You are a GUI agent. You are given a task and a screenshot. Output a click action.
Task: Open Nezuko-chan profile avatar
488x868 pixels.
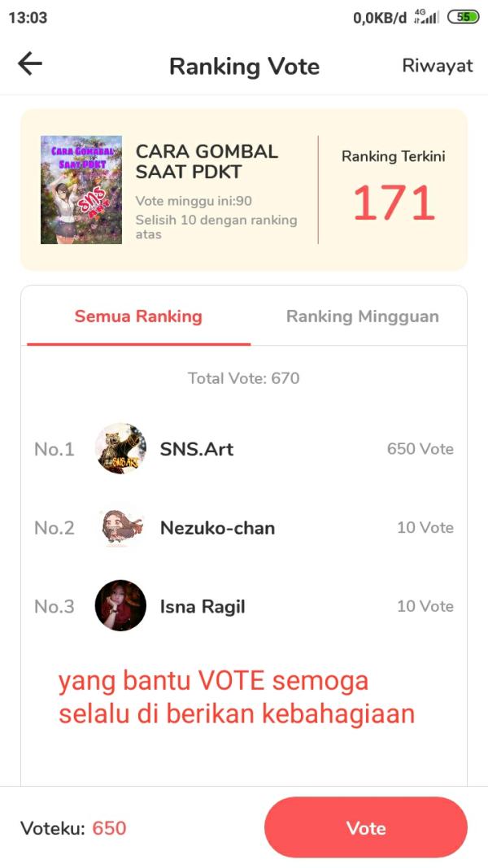pyautogui.click(x=120, y=527)
